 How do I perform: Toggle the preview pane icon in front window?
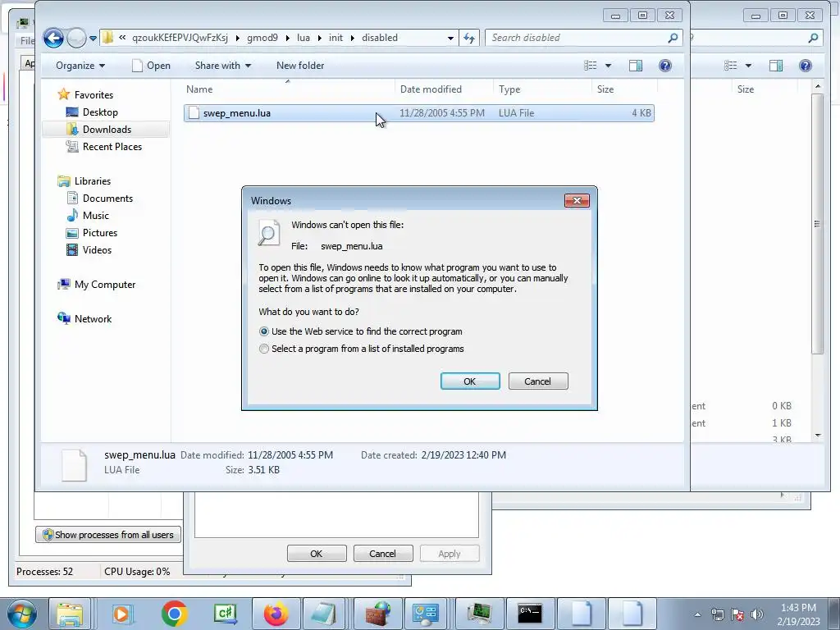pyautogui.click(x=636, y=66)
